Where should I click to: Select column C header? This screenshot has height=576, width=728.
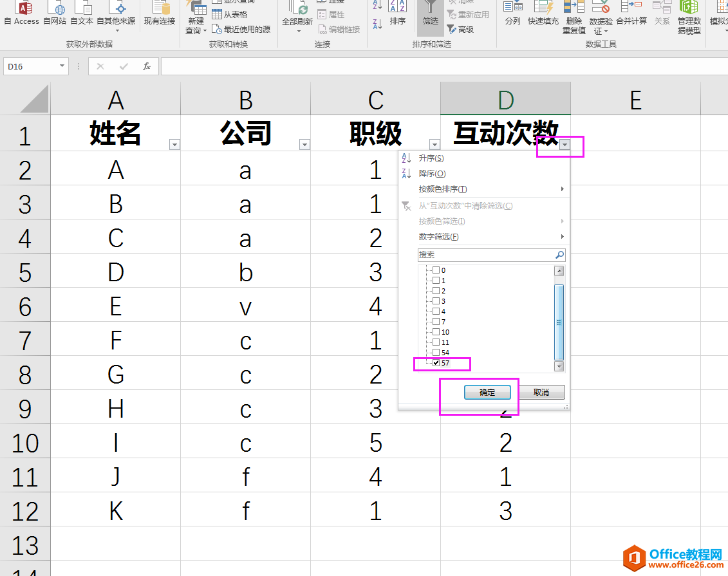(x=376, y=99)
